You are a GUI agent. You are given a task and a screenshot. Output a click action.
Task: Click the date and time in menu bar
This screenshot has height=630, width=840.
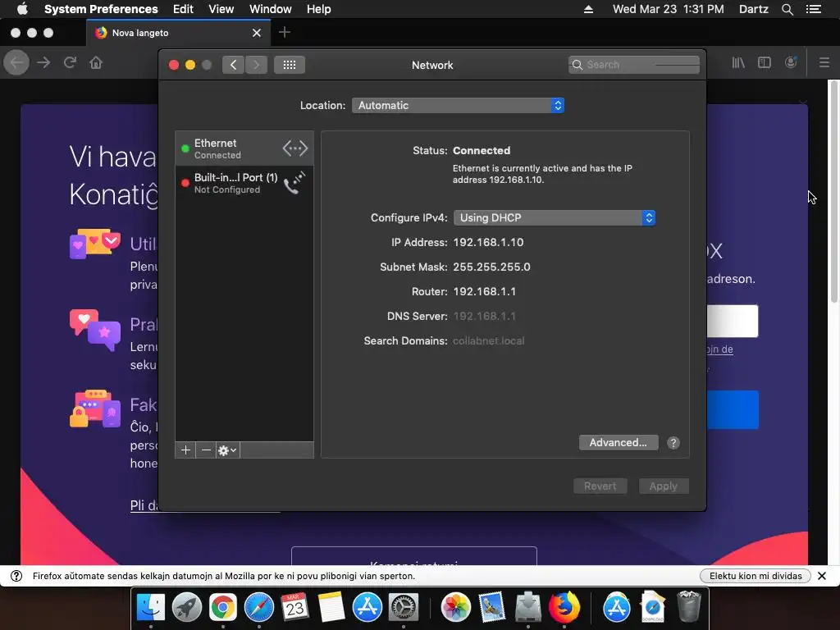click(668, 9)
